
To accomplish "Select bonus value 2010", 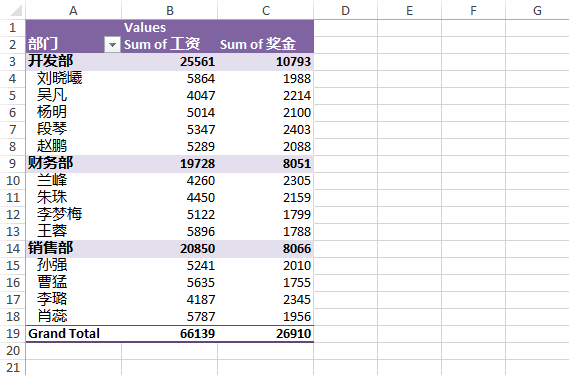I will tap(297, 266).
